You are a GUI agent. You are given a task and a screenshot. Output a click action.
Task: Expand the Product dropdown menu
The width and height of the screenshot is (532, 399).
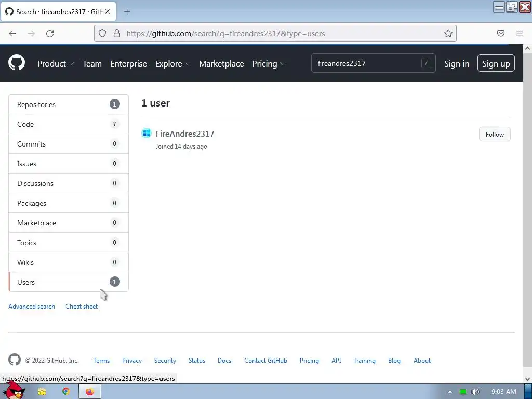click(x=55, y=64)
